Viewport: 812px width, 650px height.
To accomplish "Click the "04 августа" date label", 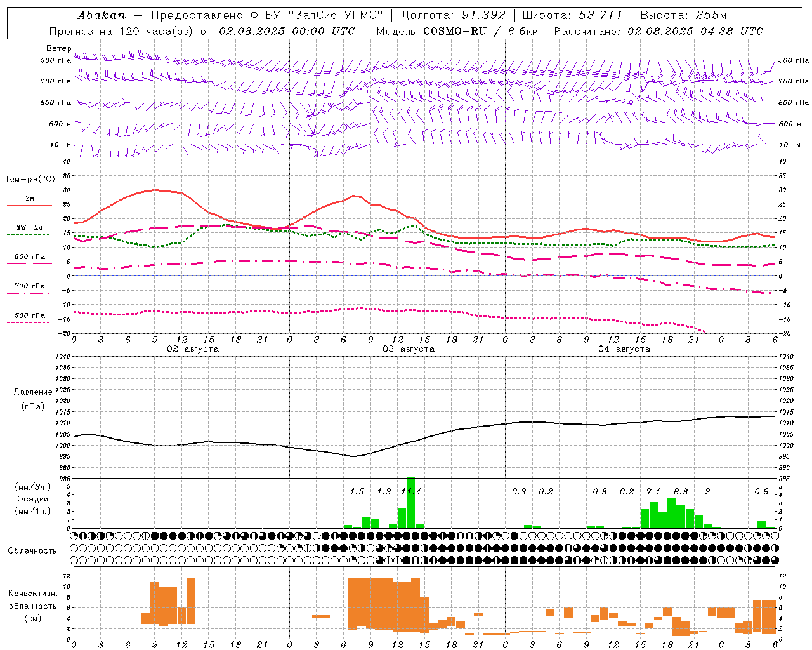I will click(624, 349).
